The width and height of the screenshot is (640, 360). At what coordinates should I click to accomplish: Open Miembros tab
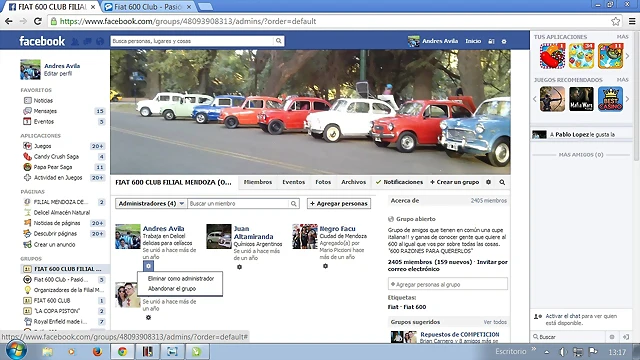pos(258,182)
